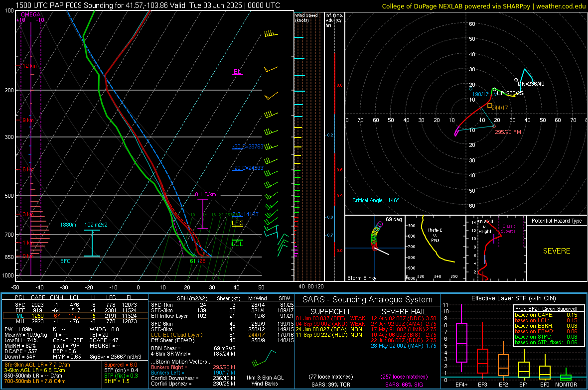Viewport: 588px width, 390px height.
Task: Click the orange square marker labeled 244/17
Action: coord(490,106)
